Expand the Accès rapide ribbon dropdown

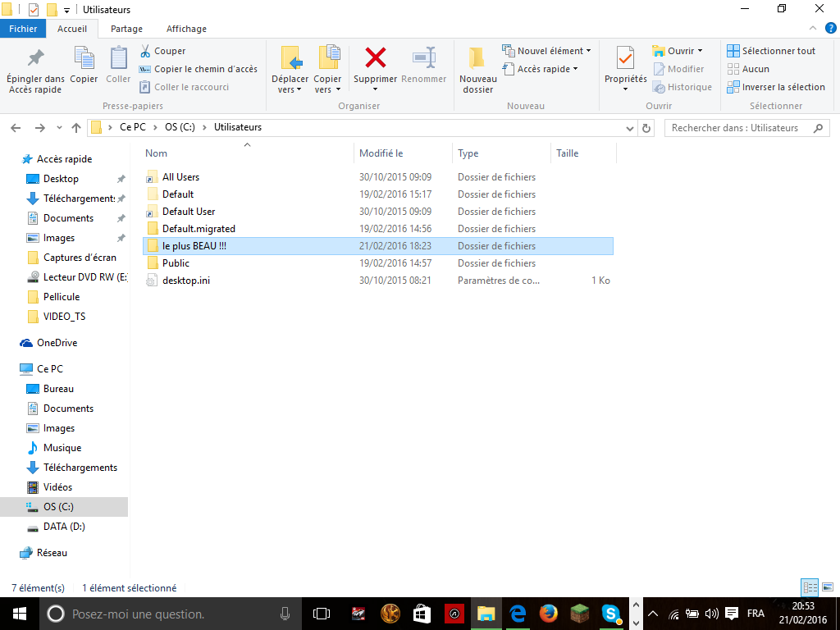[575, 69]
